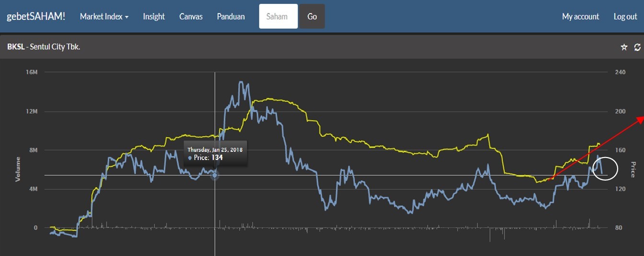
Task: Open the Panduan guide link
Action: (x=231, y=16)
